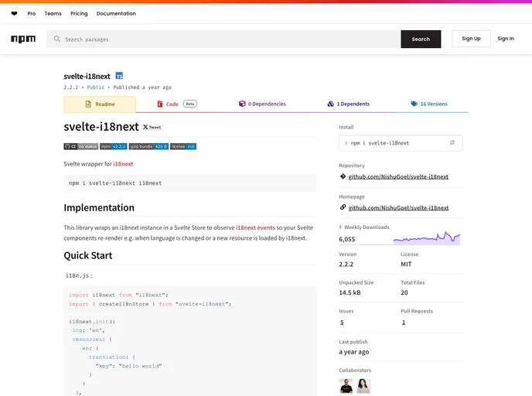The image size is (532, 396).
Task: Click the Unpacked Size value 14.5 kB
Action: (x=350, y=292)
